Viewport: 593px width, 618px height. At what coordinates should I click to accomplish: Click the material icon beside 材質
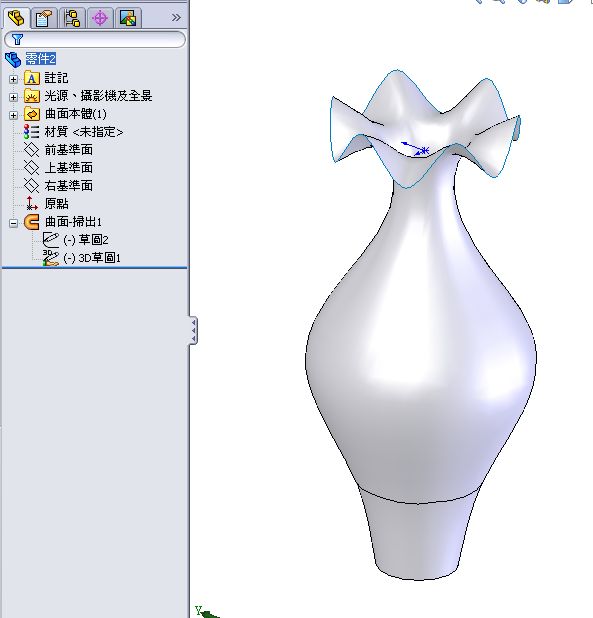pos(31,132)
